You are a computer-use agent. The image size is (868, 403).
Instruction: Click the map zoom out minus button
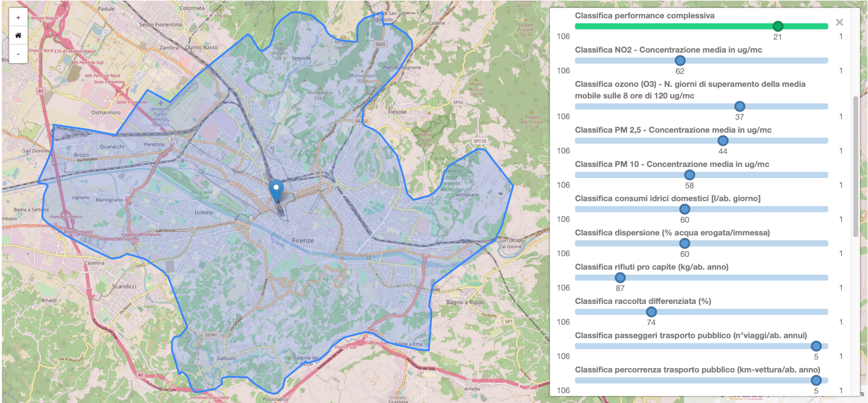[x=18, y=54]
